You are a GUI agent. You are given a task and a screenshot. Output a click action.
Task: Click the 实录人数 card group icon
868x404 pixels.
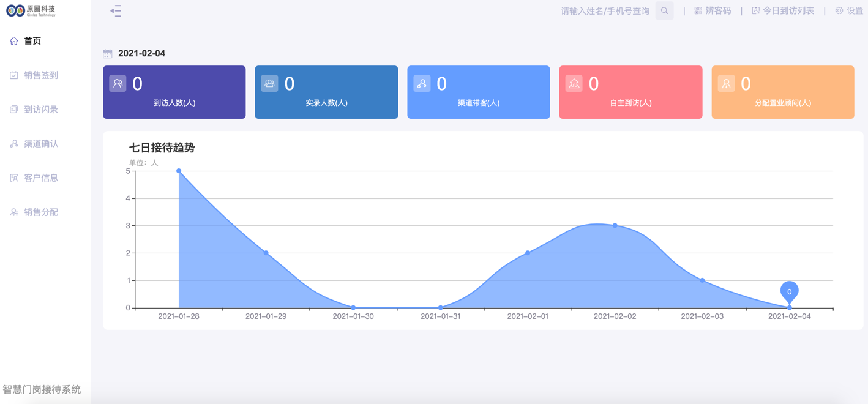click(269, 83)
